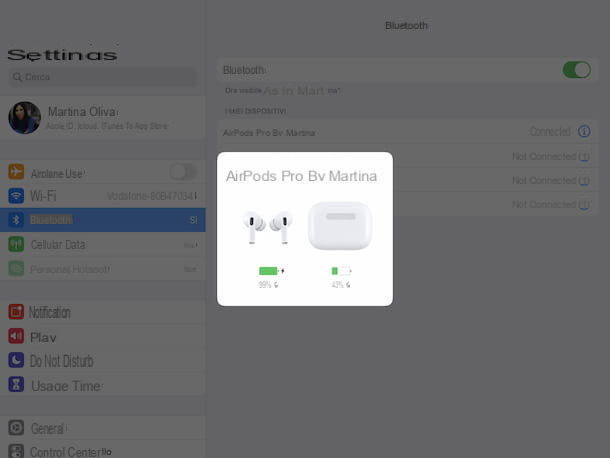This screenshot has height=458, width=610.
Task: Tap Connected status label
Action: pyautogui.click(x=550, y=132)
